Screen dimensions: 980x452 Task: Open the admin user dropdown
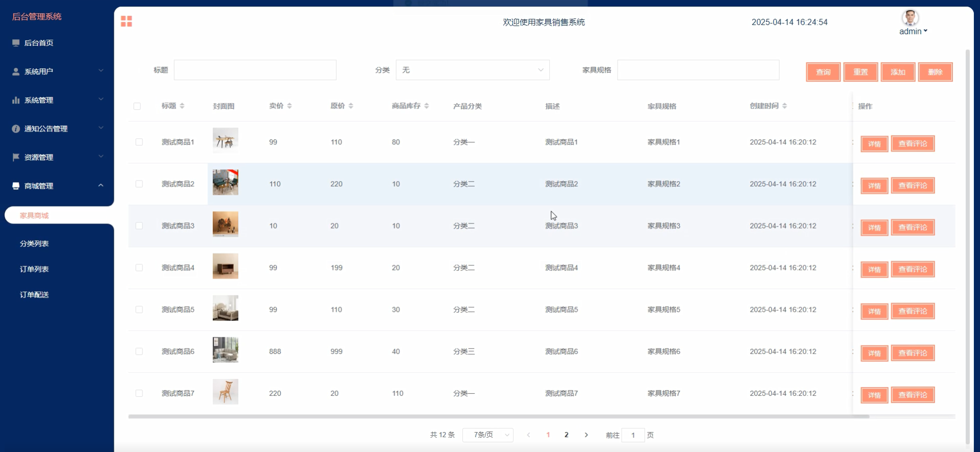pos(913,31)
